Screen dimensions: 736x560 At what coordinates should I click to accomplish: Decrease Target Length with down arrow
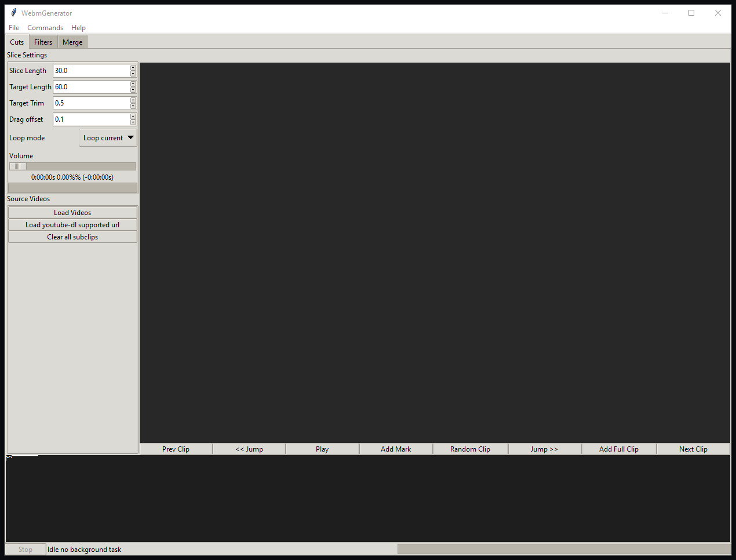coord(133,90)
